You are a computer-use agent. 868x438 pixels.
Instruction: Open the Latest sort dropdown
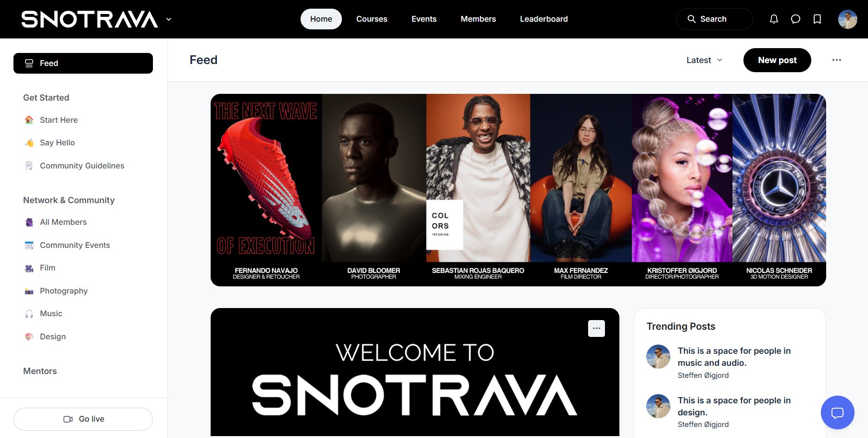pyautogui.click(x=704, y=60)
